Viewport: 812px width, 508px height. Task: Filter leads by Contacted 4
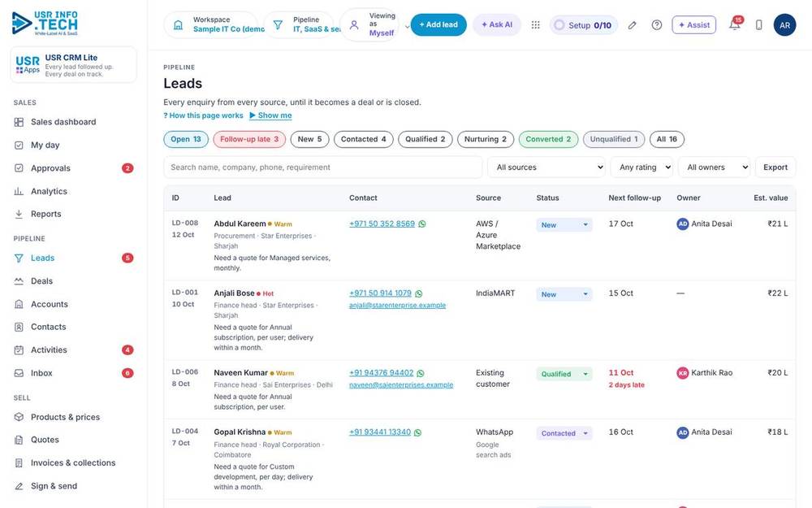[x=364, y=139]
